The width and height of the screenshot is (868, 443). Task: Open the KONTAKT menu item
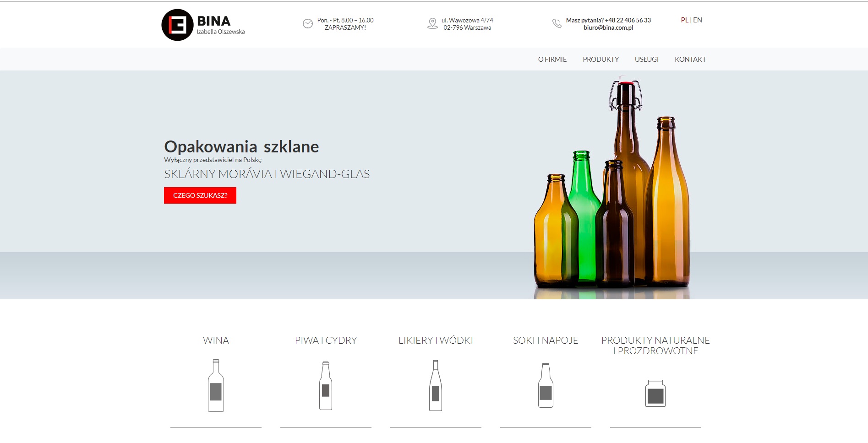[x=690, y=59]
